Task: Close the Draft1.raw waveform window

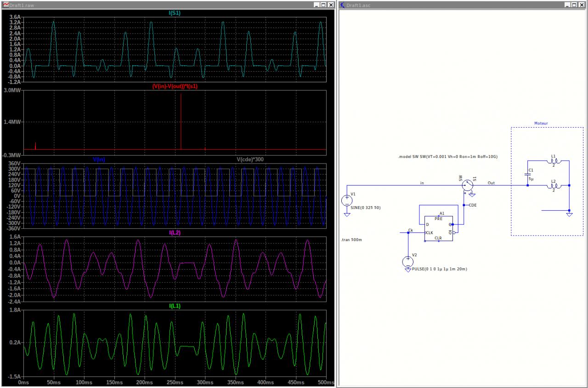Action: coord(331,5)
